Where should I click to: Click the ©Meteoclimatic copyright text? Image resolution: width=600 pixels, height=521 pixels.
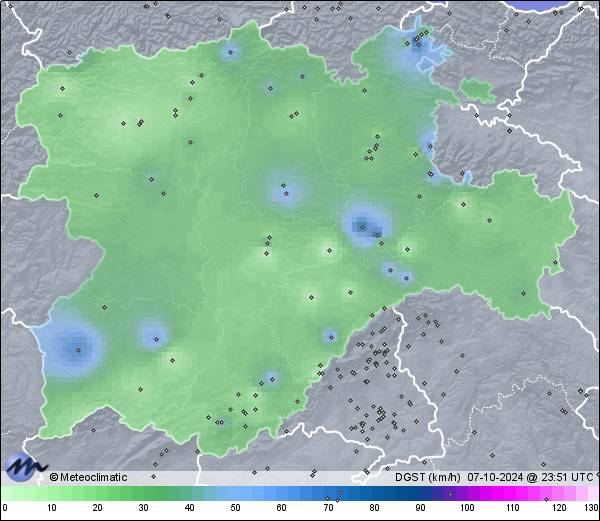pyautogui.click(x=88, y=477)
